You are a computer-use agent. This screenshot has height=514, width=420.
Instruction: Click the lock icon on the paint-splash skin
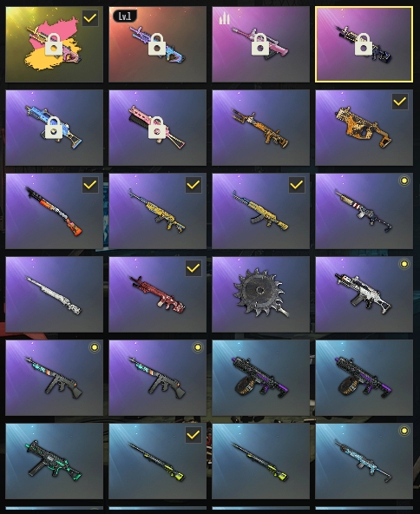[54, 44]
